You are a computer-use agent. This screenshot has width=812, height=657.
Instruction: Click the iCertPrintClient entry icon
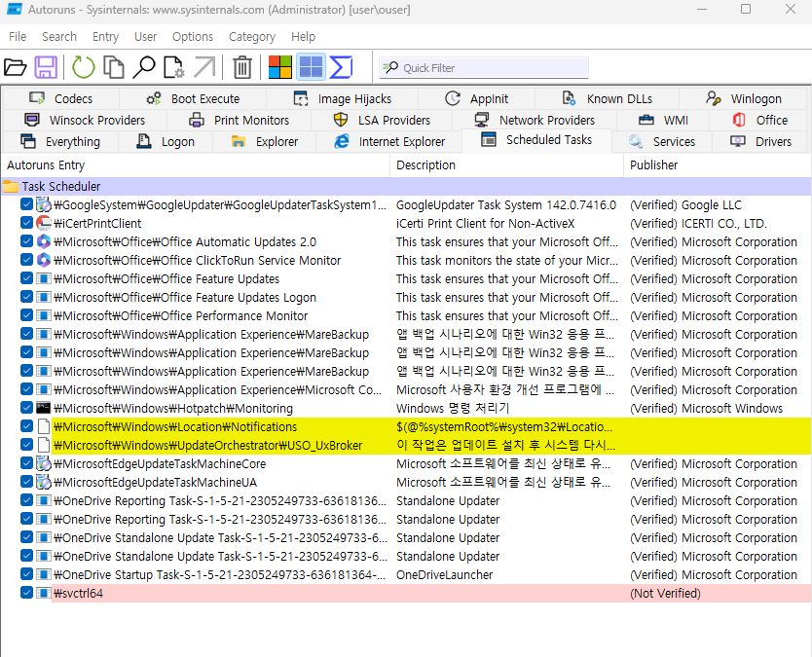point(44,223)
